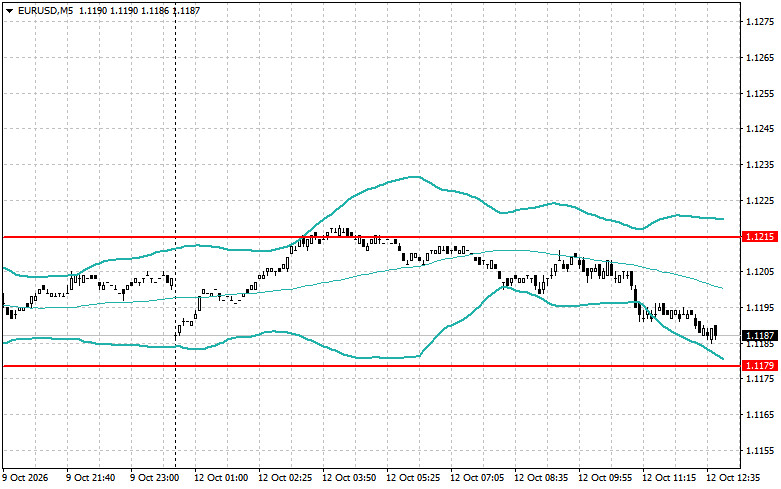
Task: Click the 1.1235 price scale value
Action: pyautogui.click(x=761, y=165)
